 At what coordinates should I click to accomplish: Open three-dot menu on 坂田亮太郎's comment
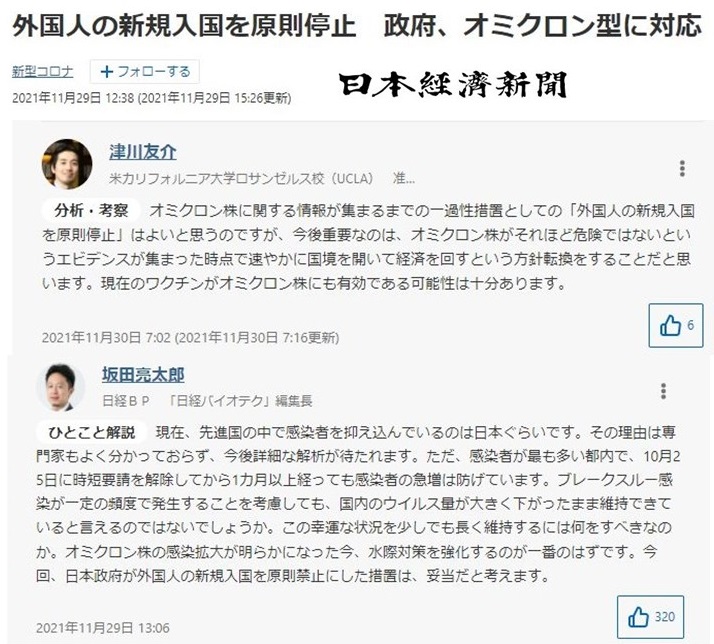tap(663, 390)
